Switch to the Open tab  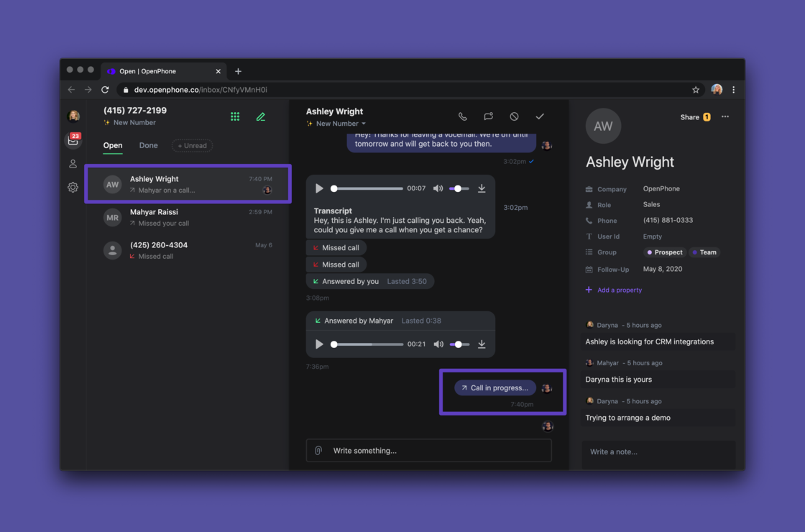(x=113, y=145)
